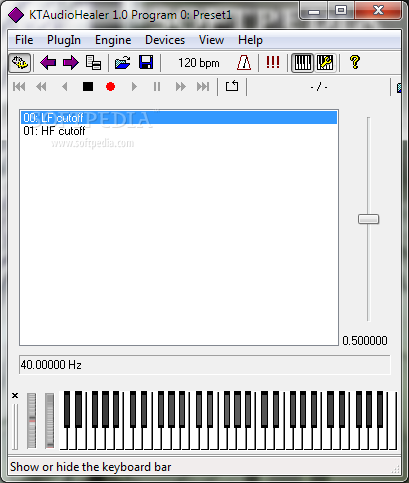Click the pitch bend wheel strip
The width and height of the screenshot is (409, 483).
(x=32, y=421)
